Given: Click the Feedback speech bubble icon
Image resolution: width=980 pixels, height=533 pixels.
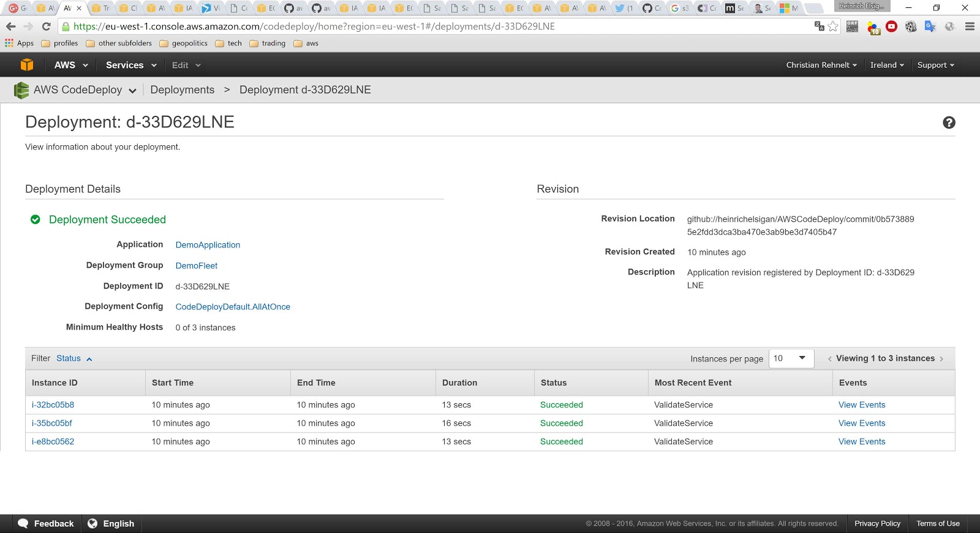Looking at the screenshot, I should tap(23, 523).
